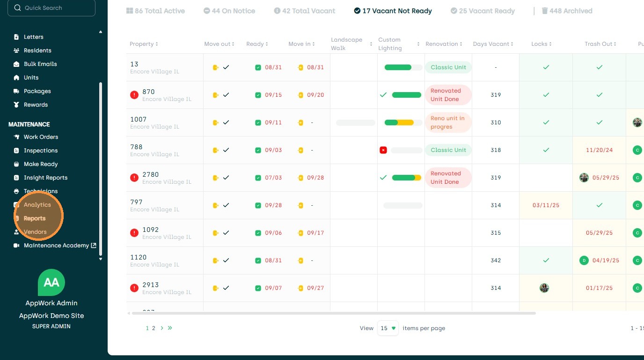The height and width of the screenshot is (360, 644).
Task: Click the red X icon in unit 788 row
Action: pyautogui.click(x=383, y=150)
